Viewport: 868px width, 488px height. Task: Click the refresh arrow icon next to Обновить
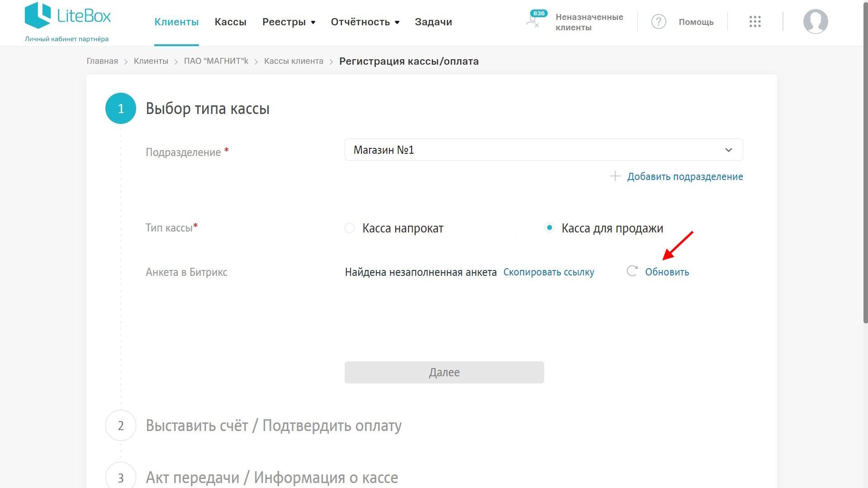tap(632, 271)
